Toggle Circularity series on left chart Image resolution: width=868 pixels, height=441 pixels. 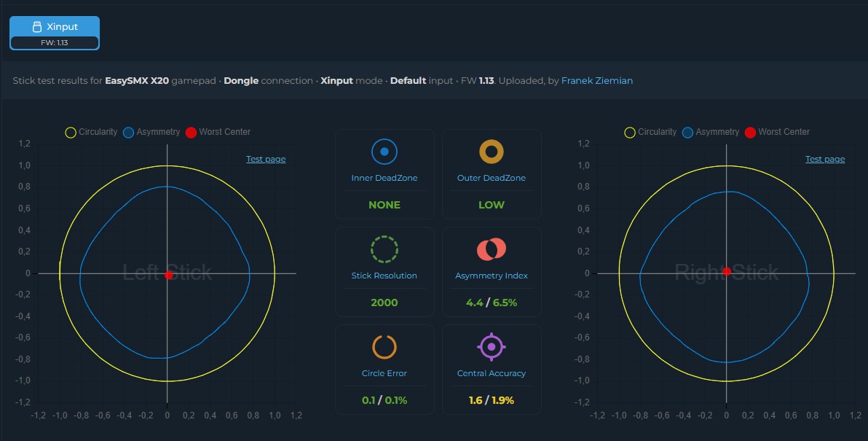pos(91,132)
